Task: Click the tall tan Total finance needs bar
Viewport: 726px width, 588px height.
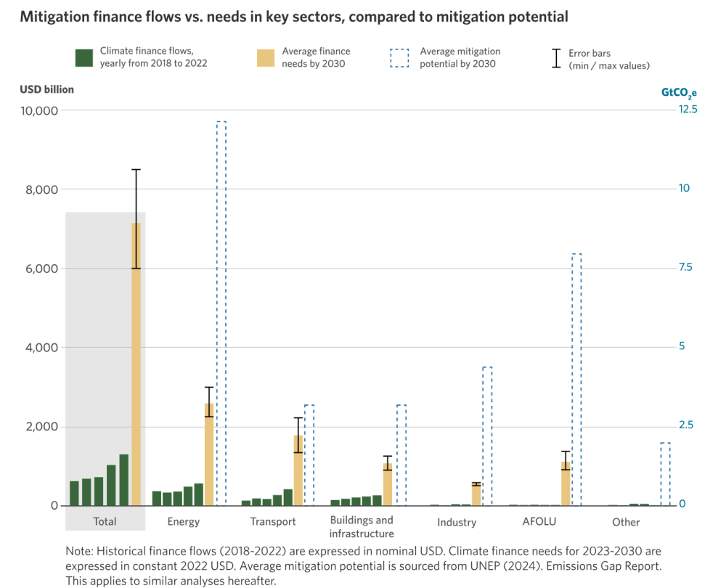Action: coord(136,364)
